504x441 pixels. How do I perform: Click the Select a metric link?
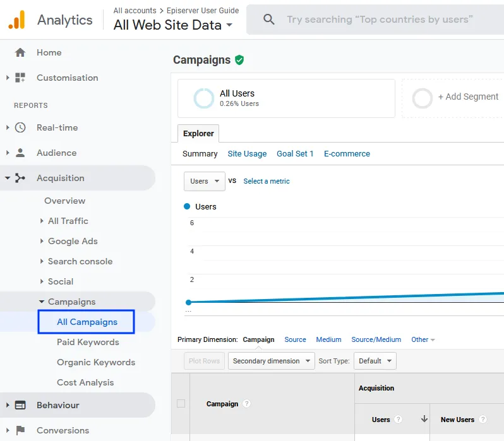[266, 181]
